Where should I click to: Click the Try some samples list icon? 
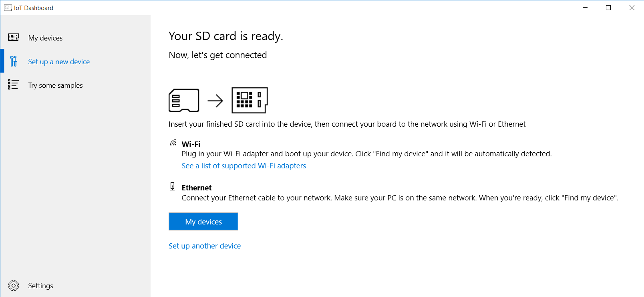tap(13, 85)
